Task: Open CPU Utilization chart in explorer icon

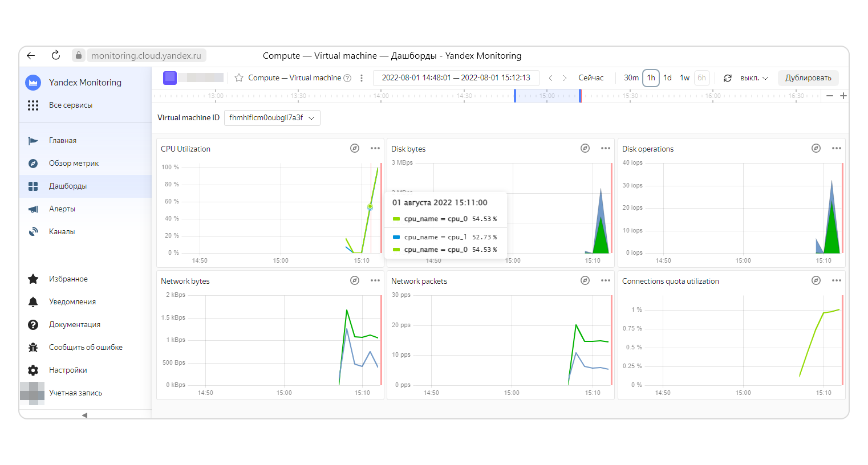Action: [355, 148]
